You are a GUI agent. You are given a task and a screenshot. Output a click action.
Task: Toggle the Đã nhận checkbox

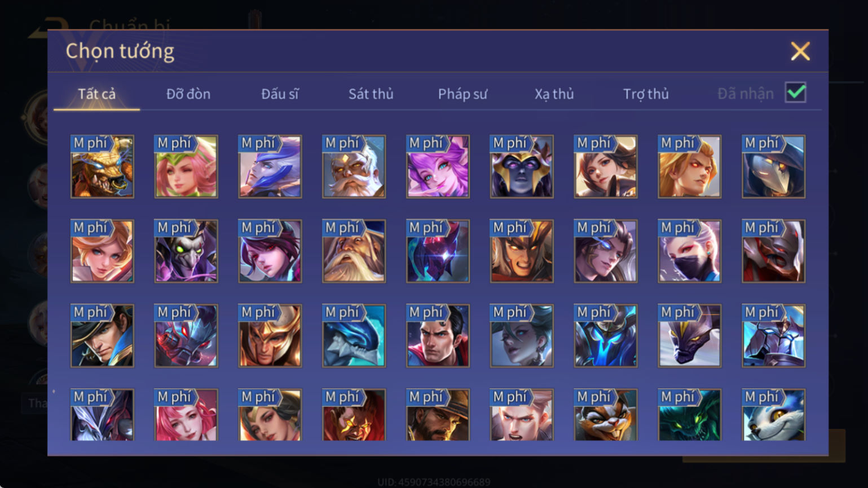[x=795, y=92]
